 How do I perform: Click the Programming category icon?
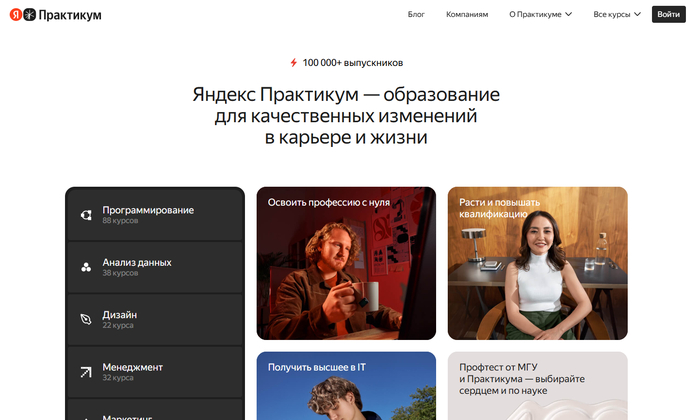pyautogui.click(x=86, y=215)
